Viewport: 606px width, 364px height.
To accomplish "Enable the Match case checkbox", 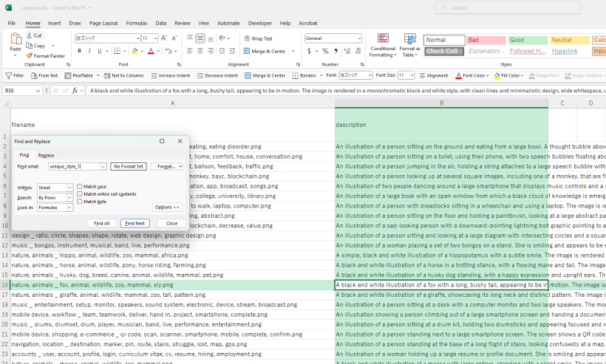I will pos(80,187).
